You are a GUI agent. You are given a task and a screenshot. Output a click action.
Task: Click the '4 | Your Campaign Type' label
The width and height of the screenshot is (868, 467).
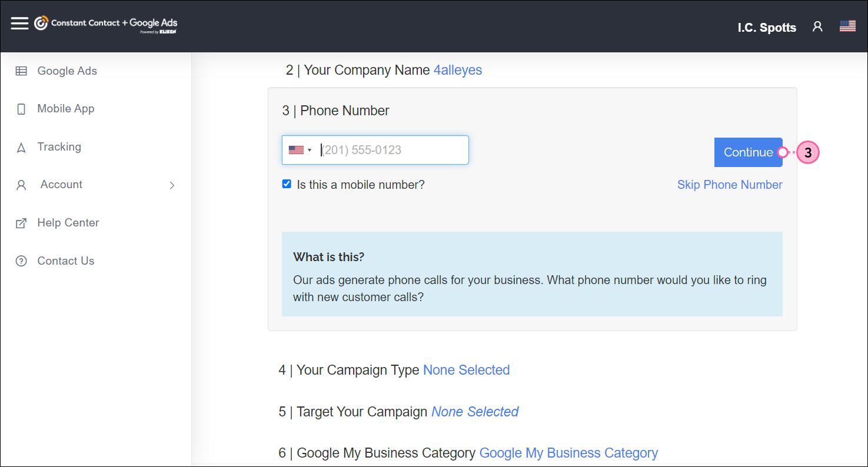tap(349, 370)
